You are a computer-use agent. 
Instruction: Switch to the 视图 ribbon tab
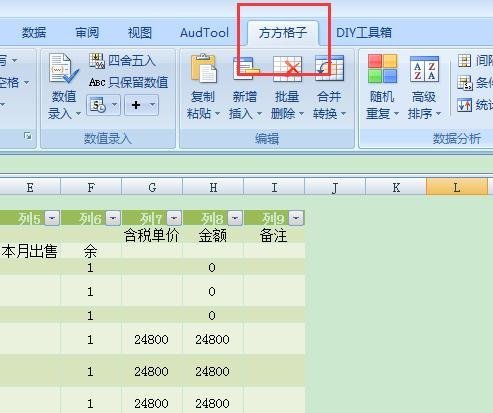click(140, 33)
